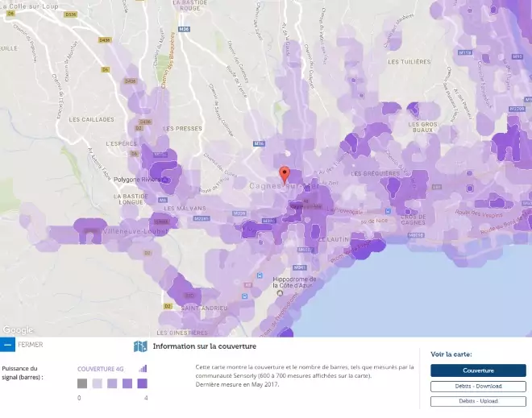The height and width of the screenshot is (418, 532).
Task: Click the Cros de Cagnes label
Action: tap(412, 217)
